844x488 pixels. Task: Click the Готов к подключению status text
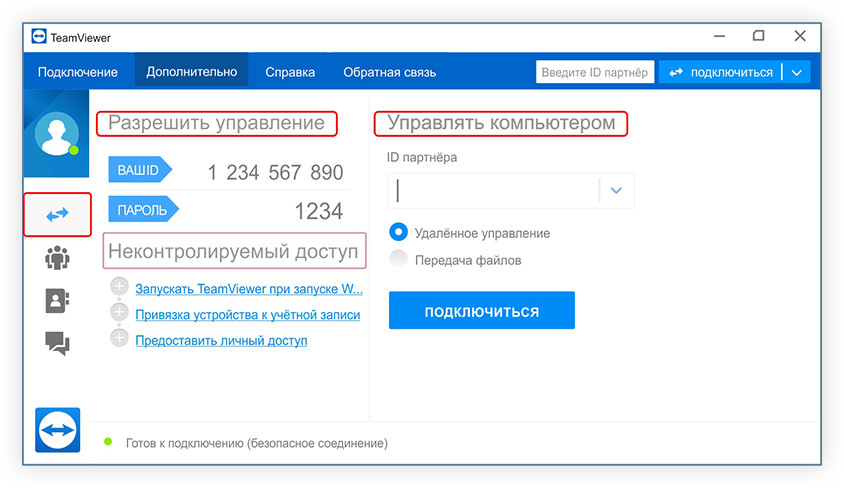coord(257,443)
